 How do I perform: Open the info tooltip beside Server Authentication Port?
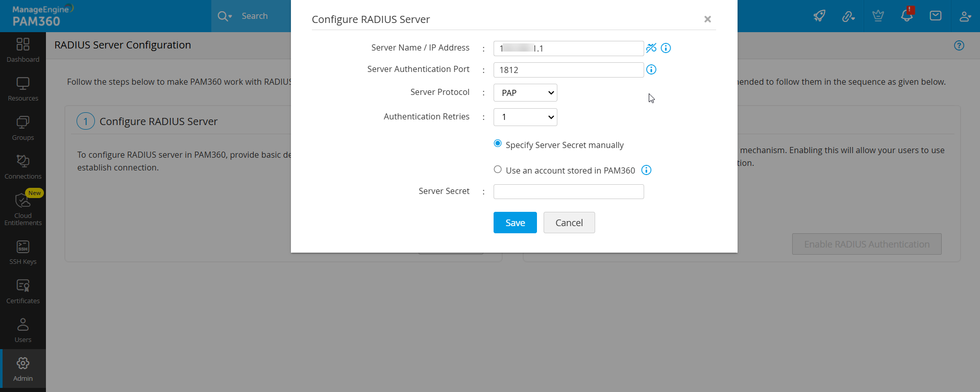(x=651, y=69)
